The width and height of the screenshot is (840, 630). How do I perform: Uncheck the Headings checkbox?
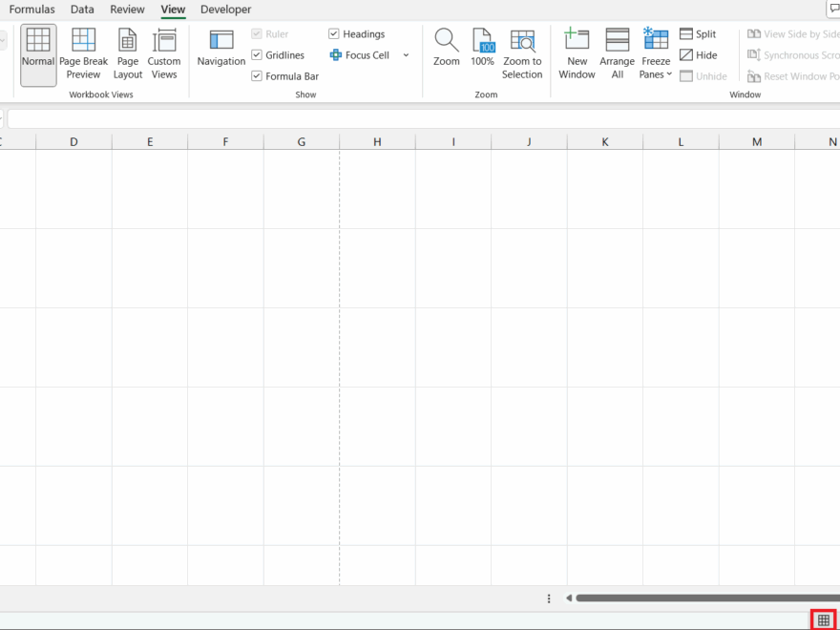pyautogui.click(x=334, y=33)
